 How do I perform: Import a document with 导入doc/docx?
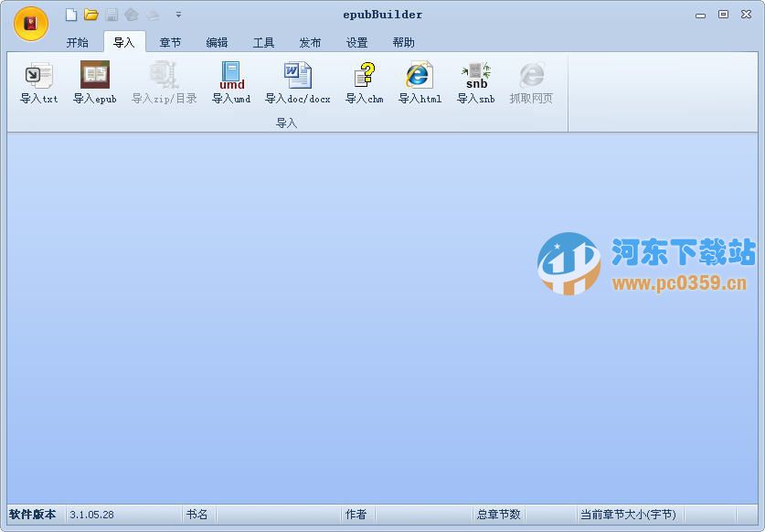click(296, 82)
